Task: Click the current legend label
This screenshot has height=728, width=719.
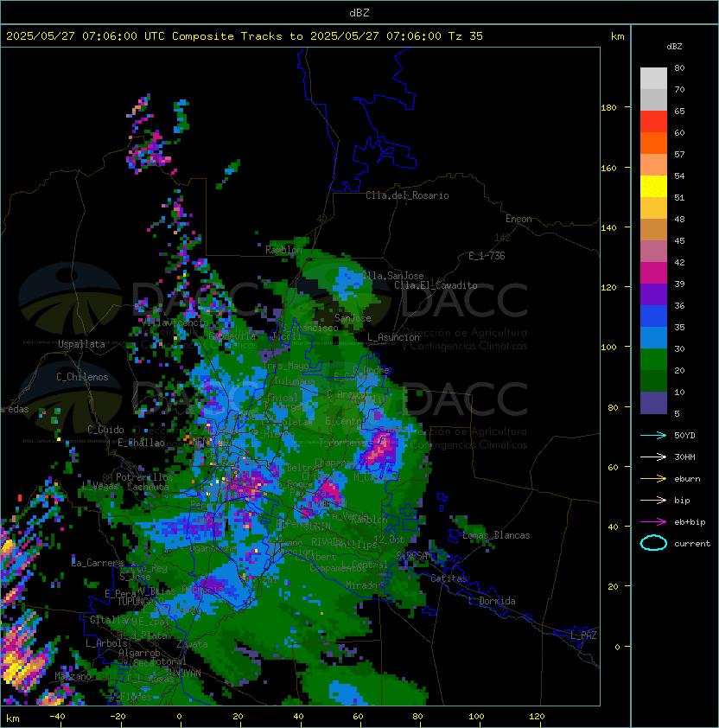Action: click(x=692, y=544)
